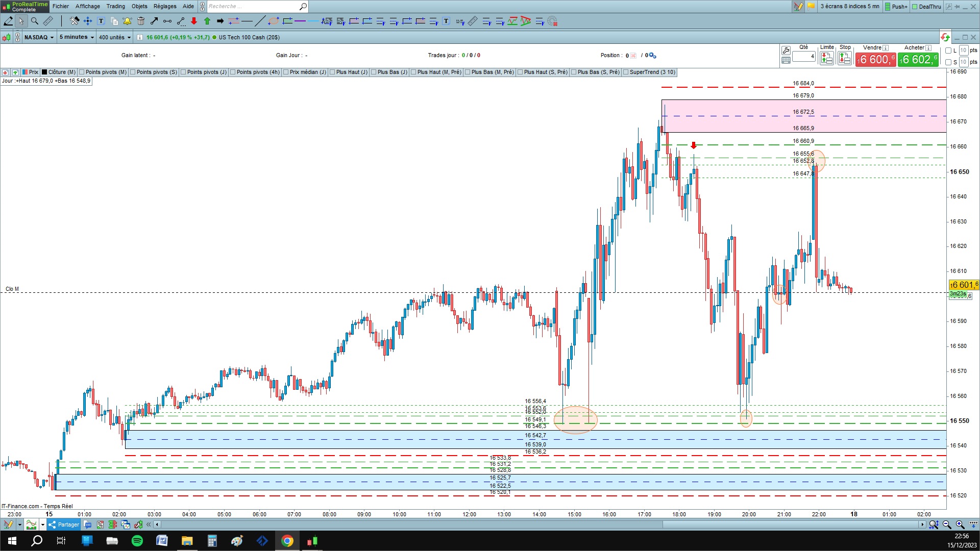
Task: Click the trash bin delete-objects icon
Action: point(141,21)
